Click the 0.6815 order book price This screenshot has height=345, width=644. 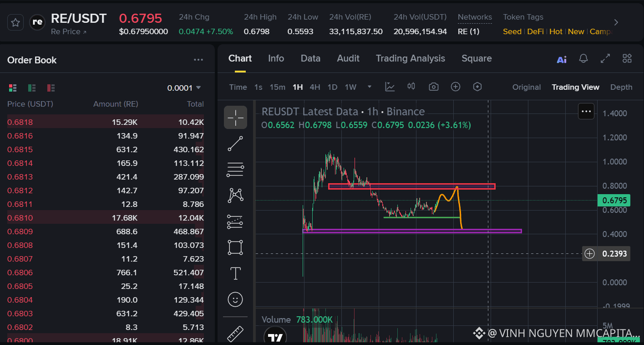click(x=20, y=149)
